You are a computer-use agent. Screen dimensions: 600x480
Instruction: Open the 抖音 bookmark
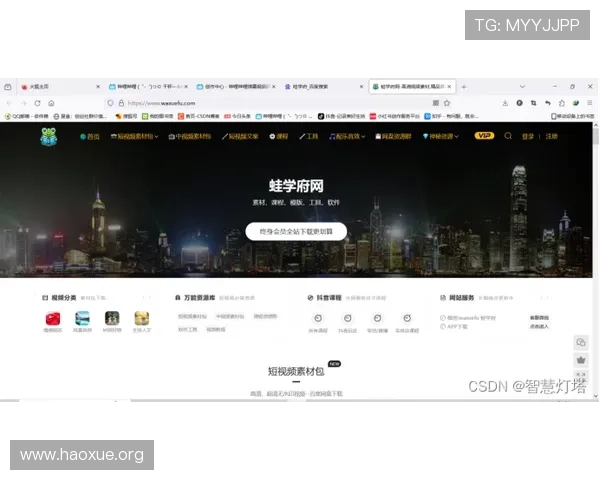[341, 116]
